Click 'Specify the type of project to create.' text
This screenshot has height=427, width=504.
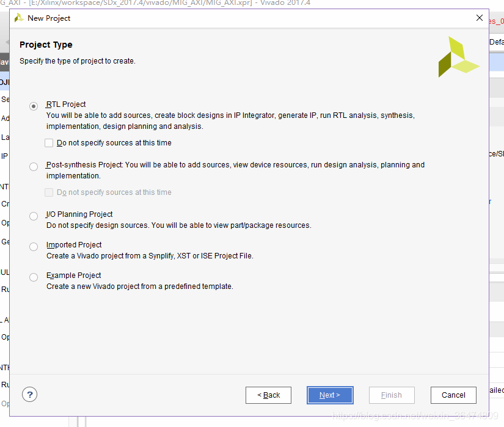78,61
